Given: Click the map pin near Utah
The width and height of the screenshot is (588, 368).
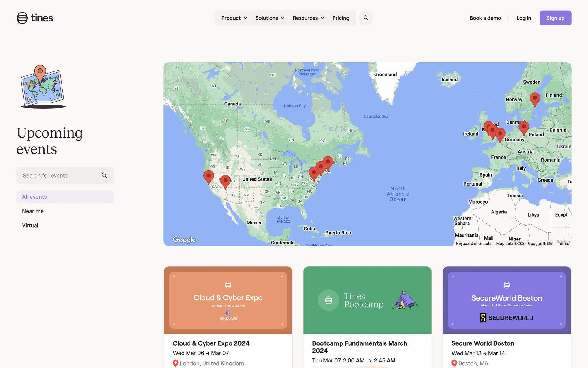Looking at the screenshot, I should 225,182.
